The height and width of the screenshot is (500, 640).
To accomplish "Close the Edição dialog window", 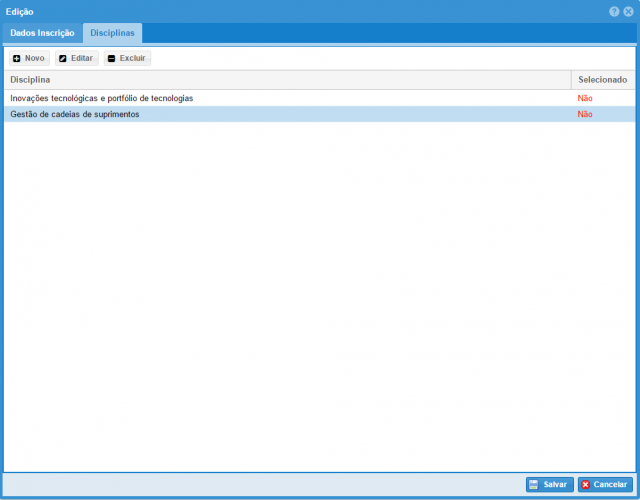I will point(628,11).
